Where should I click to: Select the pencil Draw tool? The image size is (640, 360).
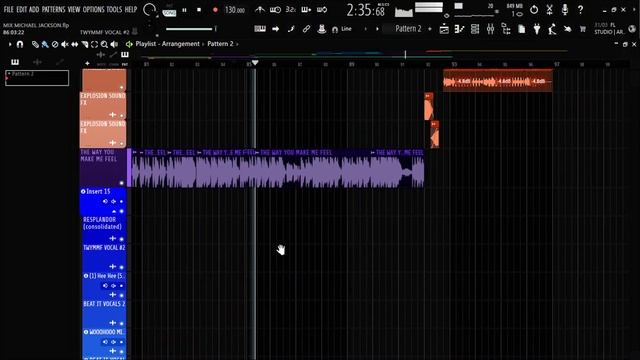tap(35, 44)
